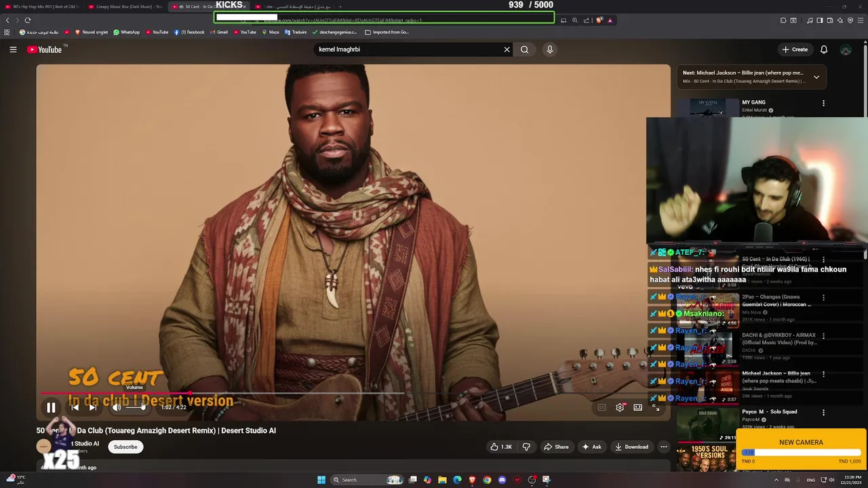
Task: Open the 2Pac Changes Gnawa cover title
Action: click(776, 301)
